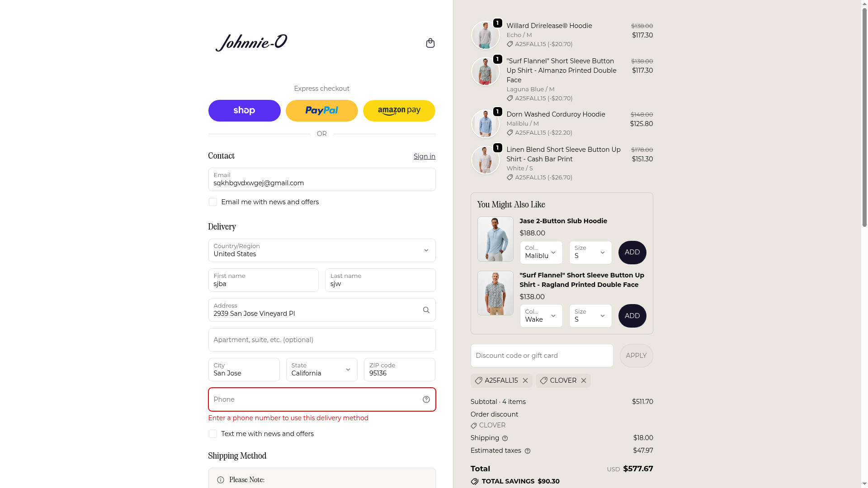Image resolution: width=868 pixels, height=488 pixels.
Task: Click the Sign in link
Action: click(425, 156)
